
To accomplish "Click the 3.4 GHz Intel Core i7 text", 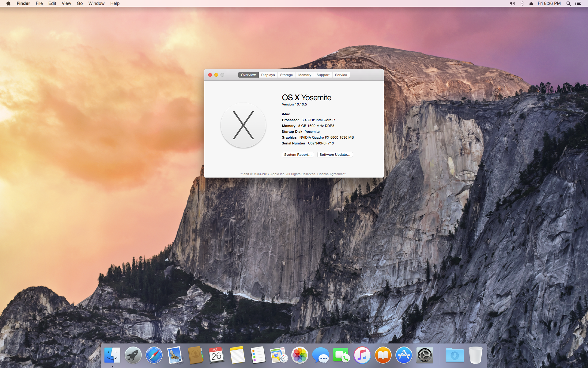I will click(x=318, y=120).
